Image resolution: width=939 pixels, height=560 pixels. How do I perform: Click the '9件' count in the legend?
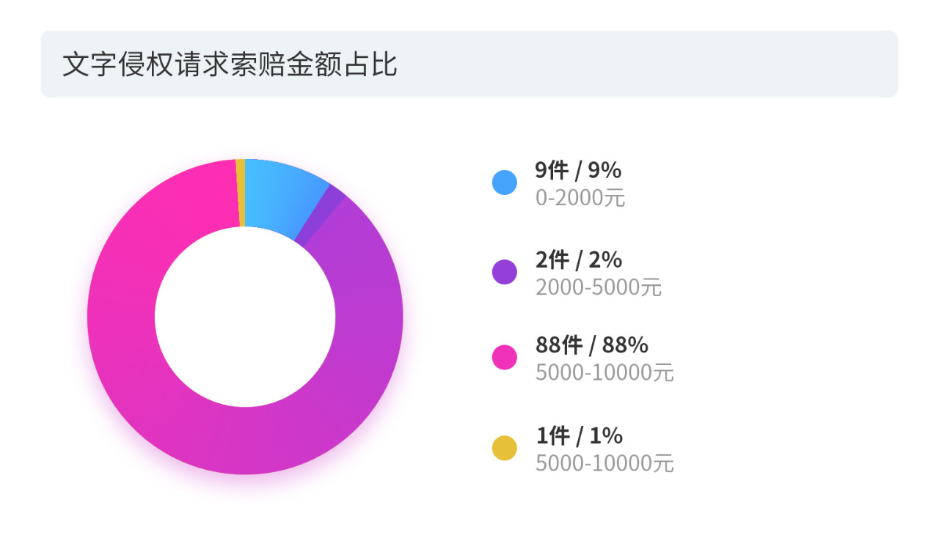(552, 170)
